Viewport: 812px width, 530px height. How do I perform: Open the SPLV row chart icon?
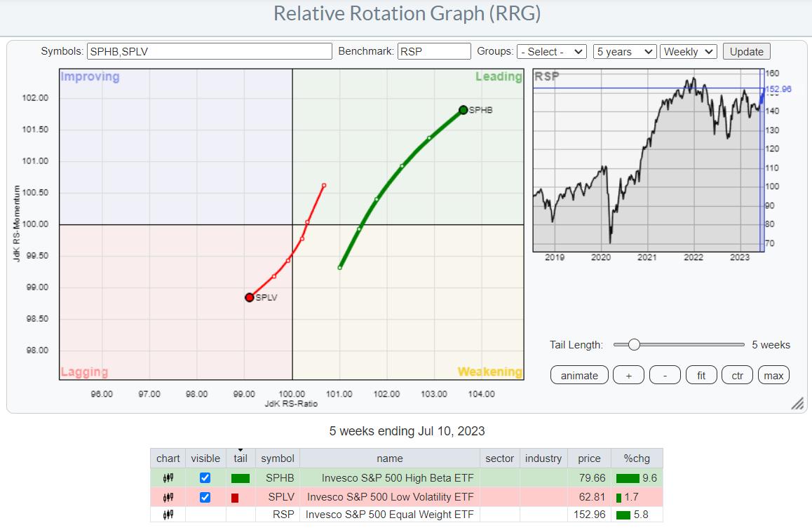click(x=168, y=497)
